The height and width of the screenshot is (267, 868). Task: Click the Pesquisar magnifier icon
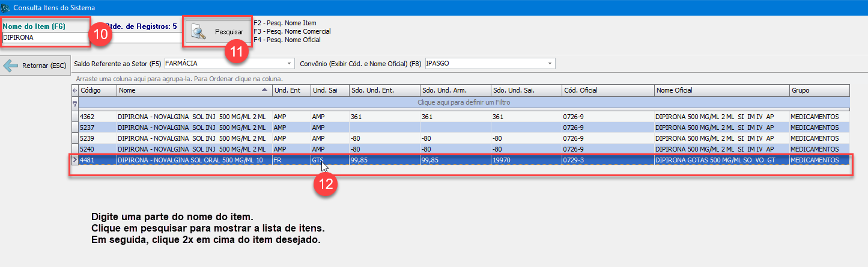click(199, 32)
